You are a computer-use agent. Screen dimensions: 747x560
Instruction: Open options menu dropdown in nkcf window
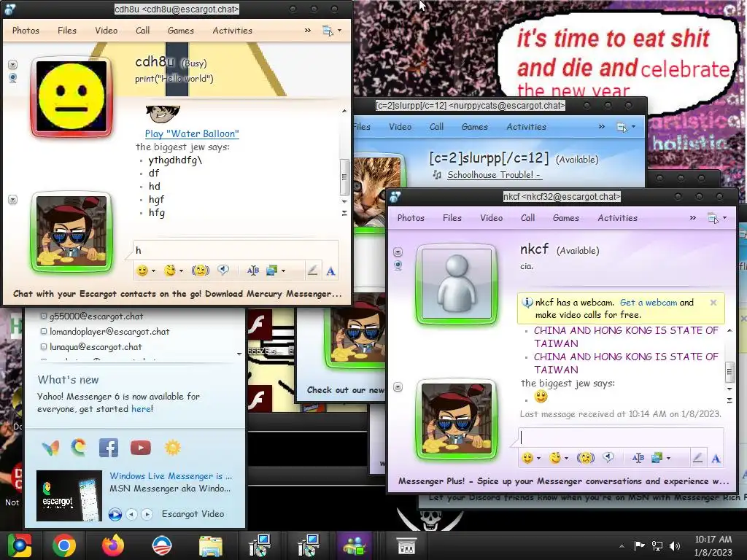coord(718,218)
